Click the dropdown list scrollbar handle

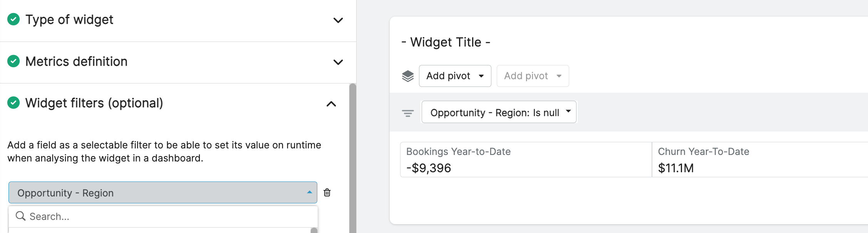[314, 231]
